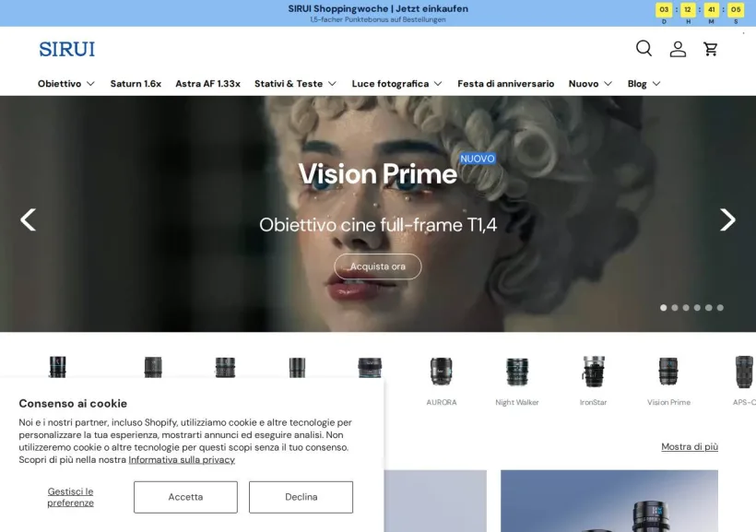Open the Obiettivo menu label
Viewport: 756px width, 532px height.
59,84
